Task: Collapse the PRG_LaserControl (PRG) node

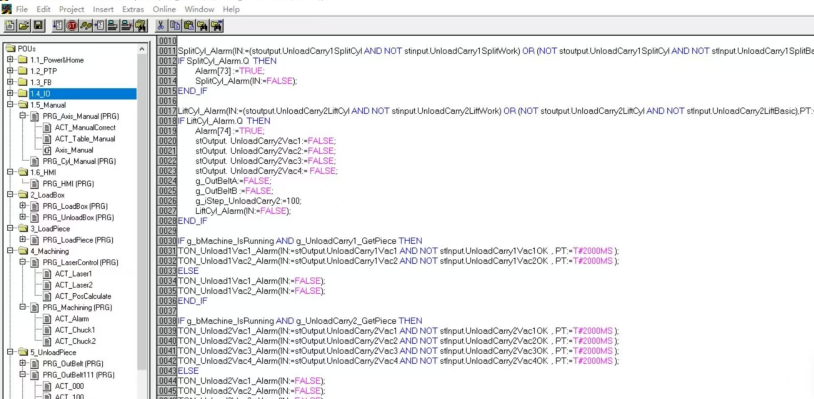Action: coord(22,262)
